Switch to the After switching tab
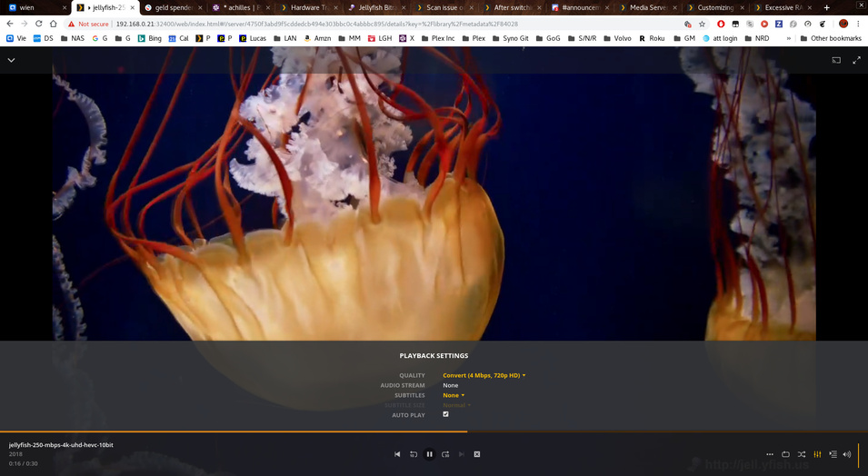Viewport: 868px width, 476px height. tap(512, 8)
